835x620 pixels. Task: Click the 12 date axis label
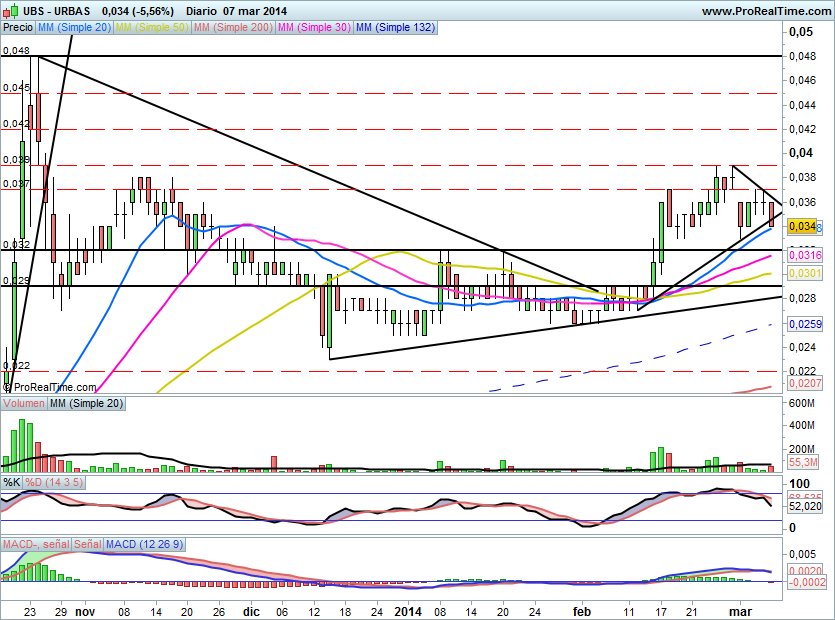click(x=314, y=612)
